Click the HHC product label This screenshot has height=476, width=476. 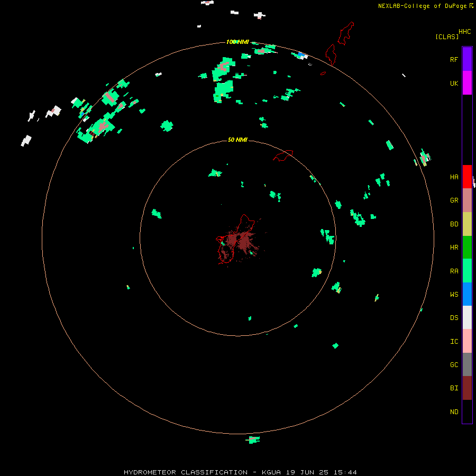[x=464, y=32]
